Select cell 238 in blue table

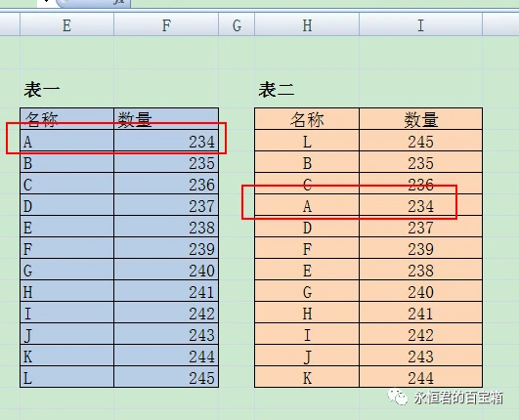tap(166, 227)
